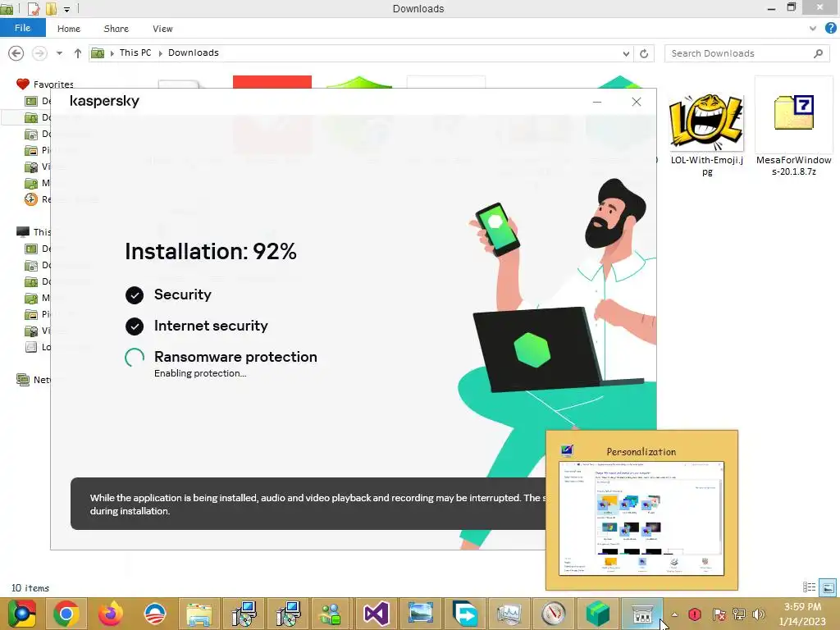Viewport: 840px width, 630px height.
Task: Click the kaspersky logo text
Action: pyautogui.click(x=104, y=101)
